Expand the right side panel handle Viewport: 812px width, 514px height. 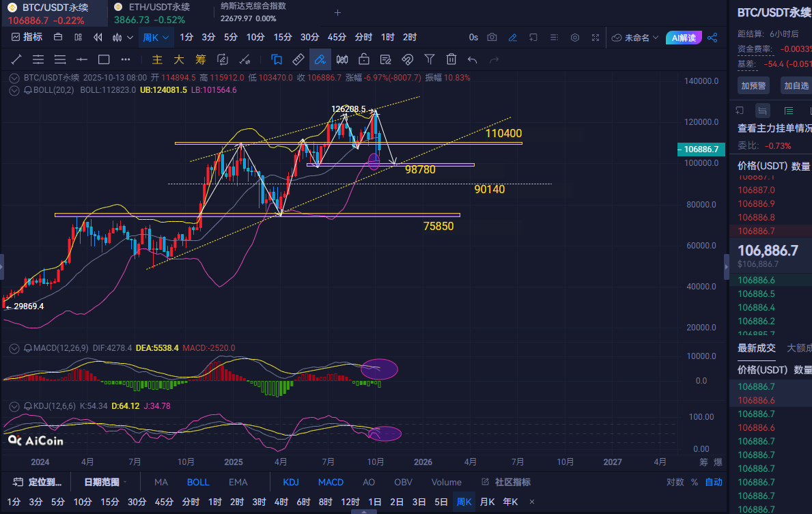(726, 267)
